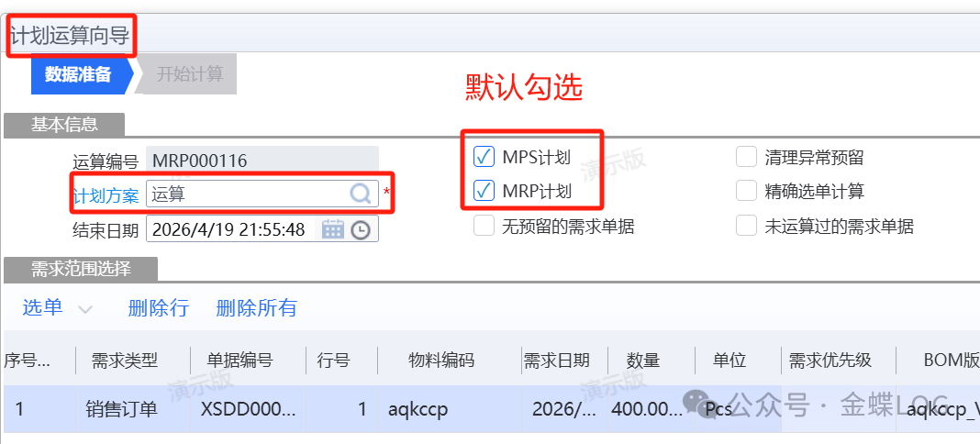Switch to the 开始计算 step
Viewport: 980px width, 444px height.
click(190, 74)
